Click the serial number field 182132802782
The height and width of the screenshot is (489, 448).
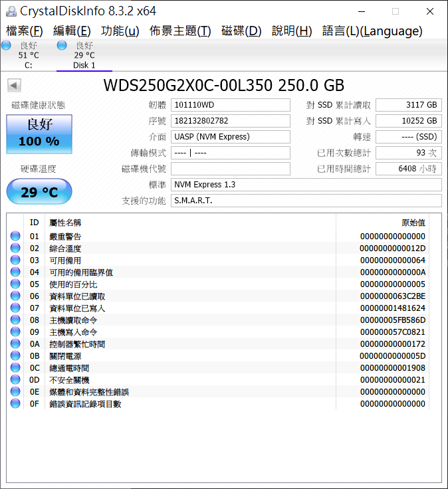pos(231,121)
